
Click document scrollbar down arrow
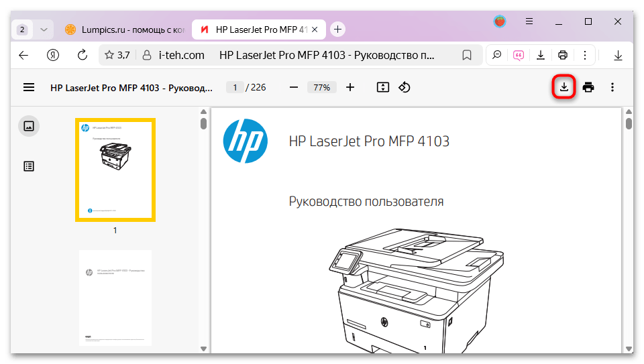click(x=629, y=349)
